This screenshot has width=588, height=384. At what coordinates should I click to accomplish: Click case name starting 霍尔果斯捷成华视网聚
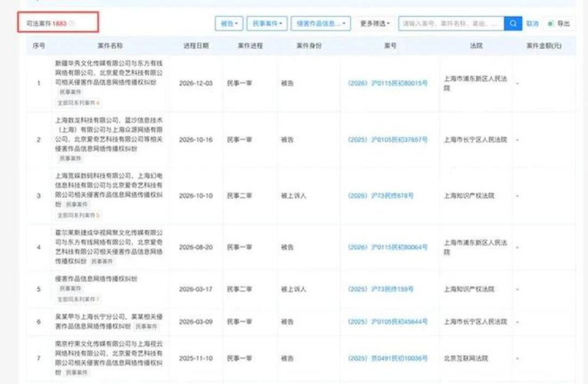(109, 246)
